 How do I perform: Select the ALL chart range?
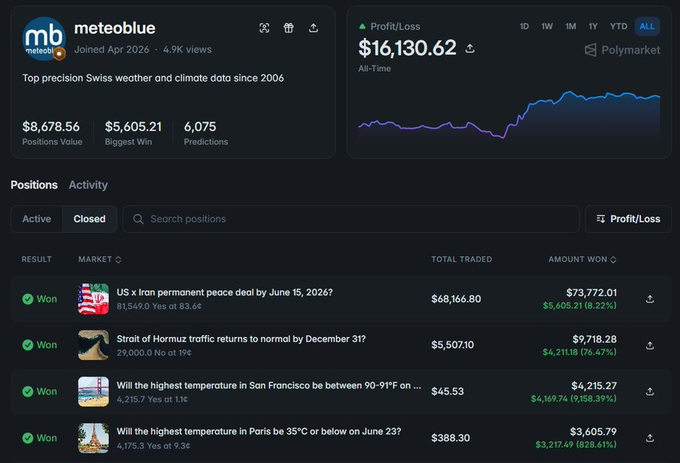(647, 26)
